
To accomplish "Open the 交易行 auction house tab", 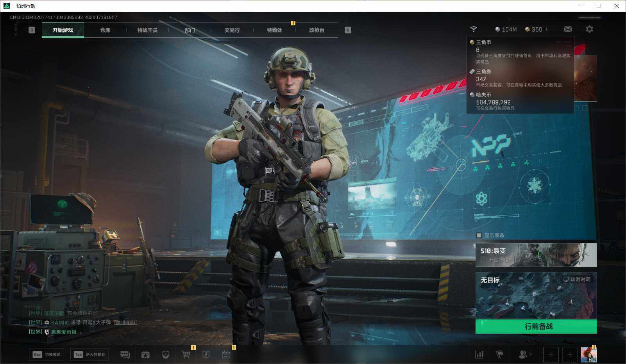I will pyautogui.click(x=232, y=30).
